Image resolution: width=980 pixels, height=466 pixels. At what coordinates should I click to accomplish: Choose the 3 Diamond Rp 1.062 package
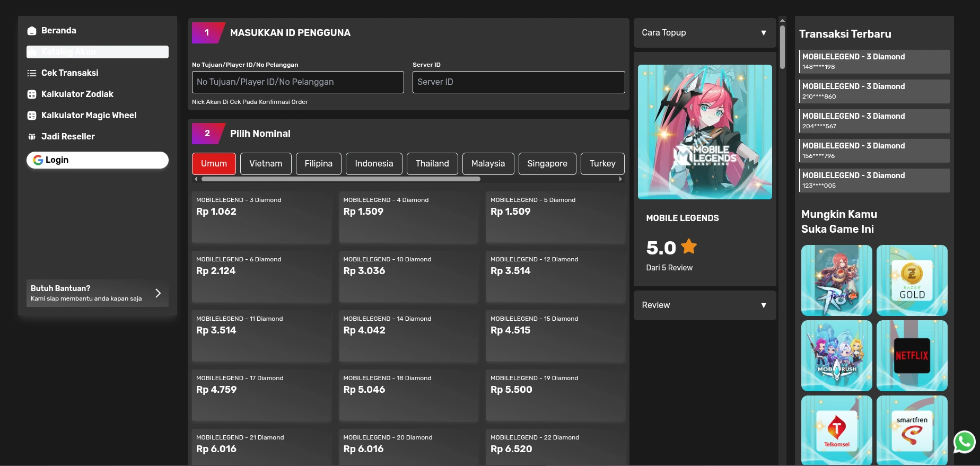tap(261, 217)
